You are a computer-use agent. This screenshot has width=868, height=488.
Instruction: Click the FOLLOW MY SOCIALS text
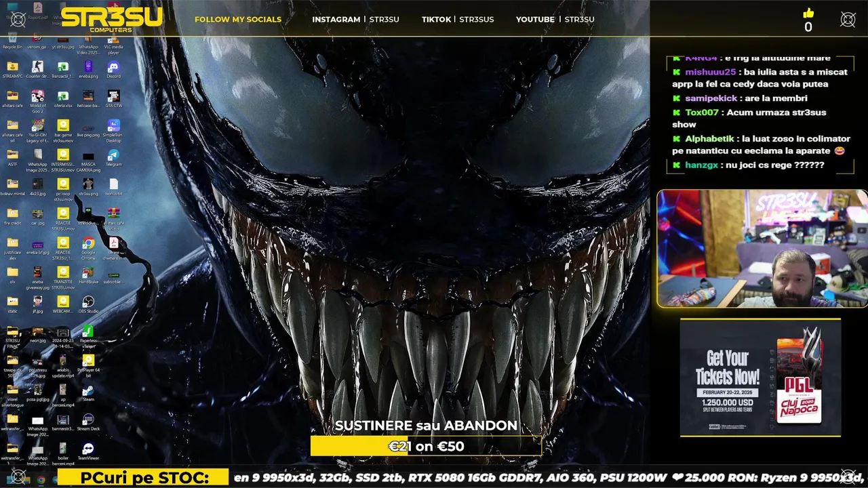pos(238,19)
